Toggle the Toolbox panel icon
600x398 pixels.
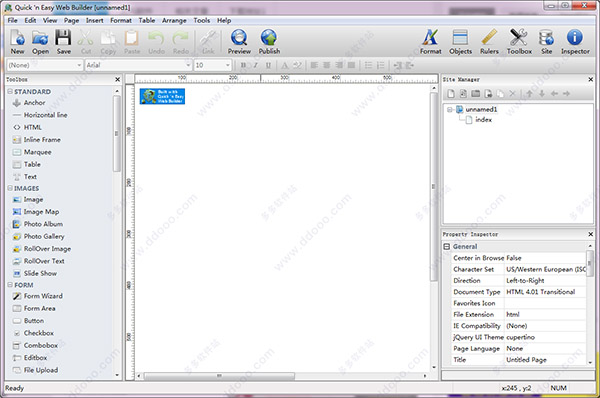[x=519, y=42]
